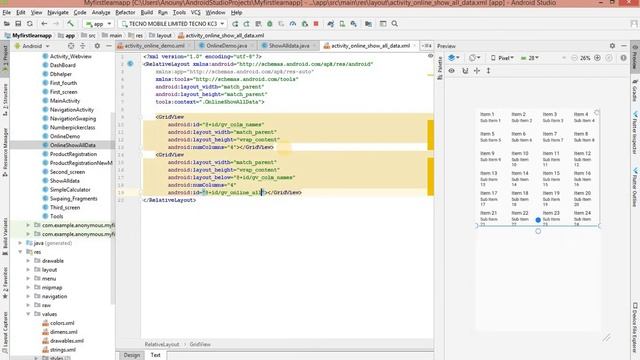This screenshot has width=640, height=360.
Task: Open the orientation dropdown in Preview
Action: tap(474, 58)
